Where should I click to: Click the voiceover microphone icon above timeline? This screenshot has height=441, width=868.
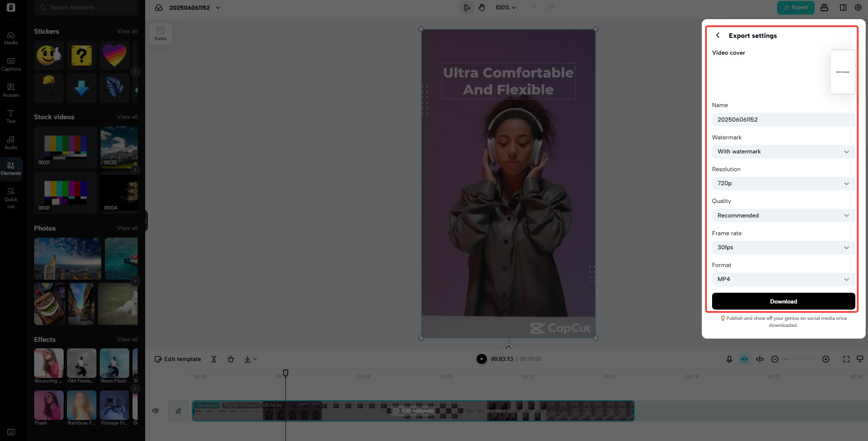tap(729, 359)
